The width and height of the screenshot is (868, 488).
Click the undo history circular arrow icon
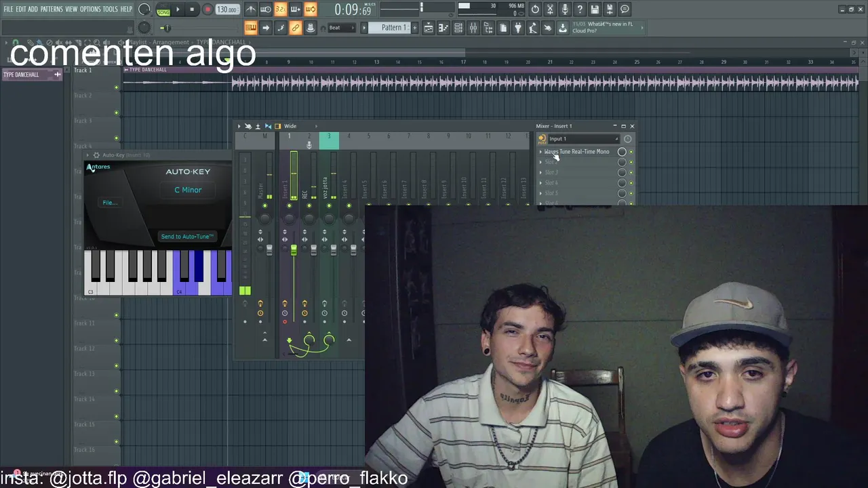point(536,9)
